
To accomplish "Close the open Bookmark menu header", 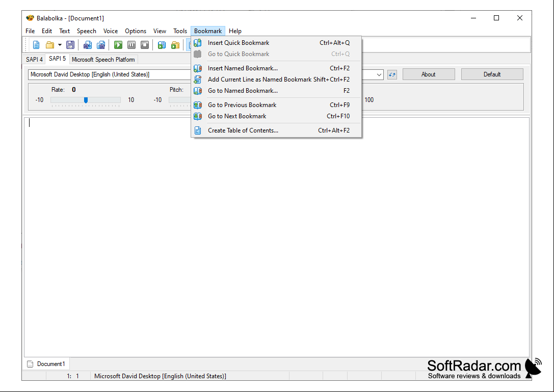I will (x=208, y=31).
